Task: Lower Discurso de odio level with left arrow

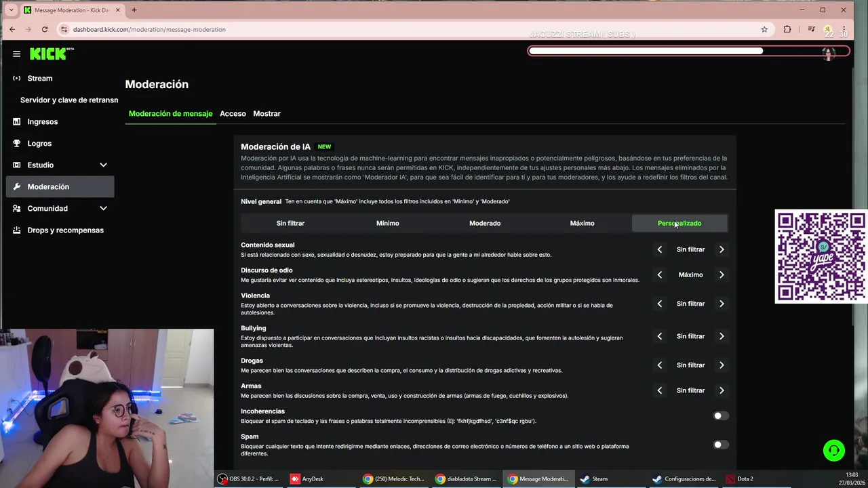Action: point(659,274)
